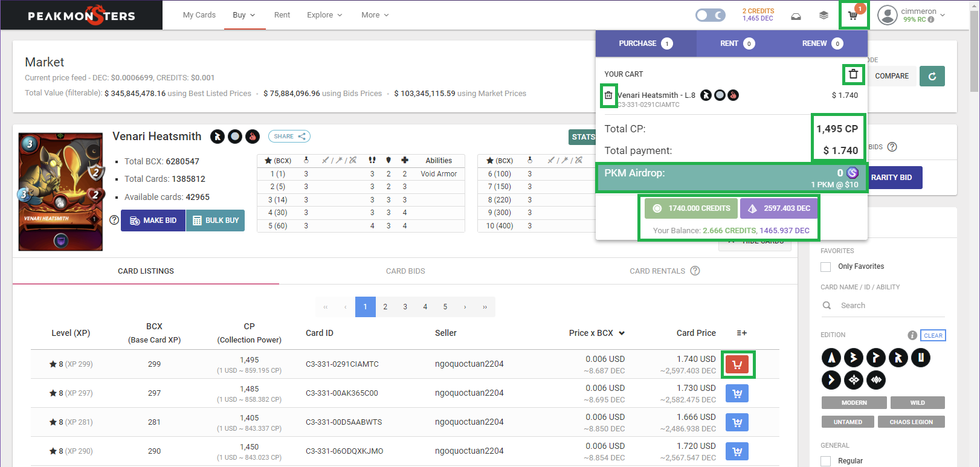Remove Venari Heatsmith from cart

(x=608, y=95)
